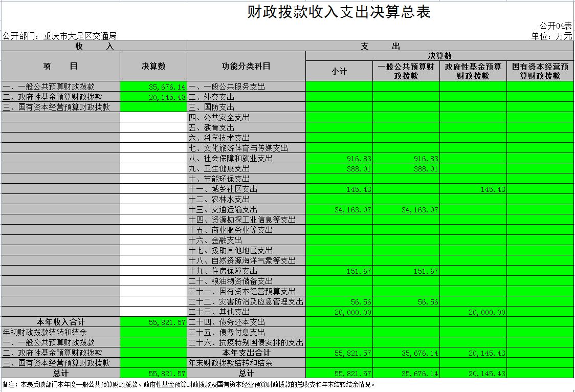Click the 本年支出合计 label cell
Viewport: 575px width, 392px height.
click(246, 353)
